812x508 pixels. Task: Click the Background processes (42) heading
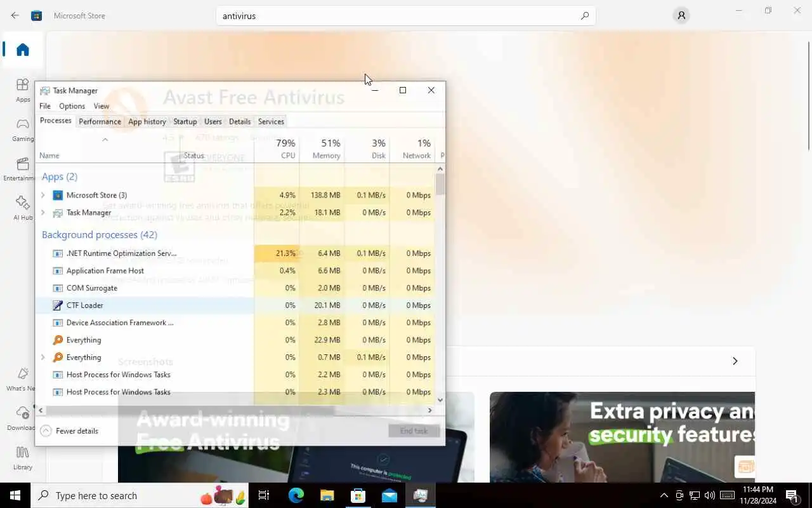tap(100, 235)
